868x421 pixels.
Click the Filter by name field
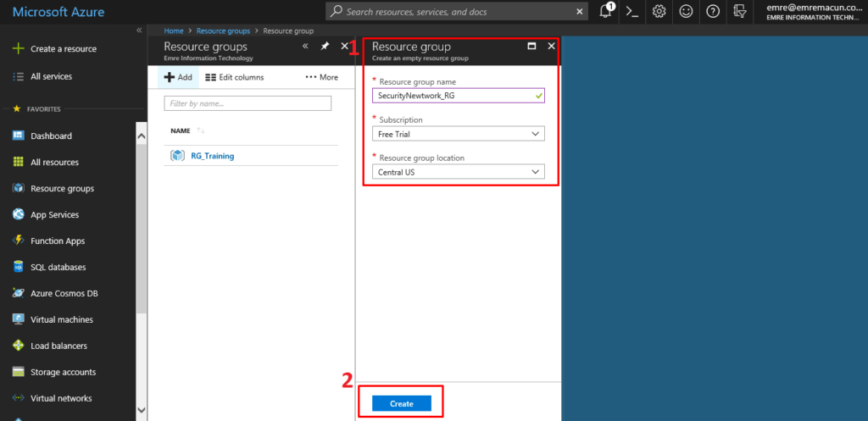point(248,103)
